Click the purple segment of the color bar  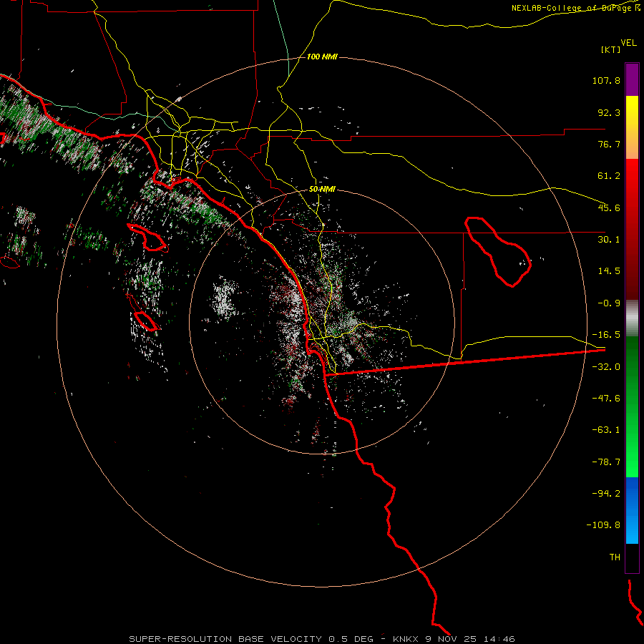632,79
